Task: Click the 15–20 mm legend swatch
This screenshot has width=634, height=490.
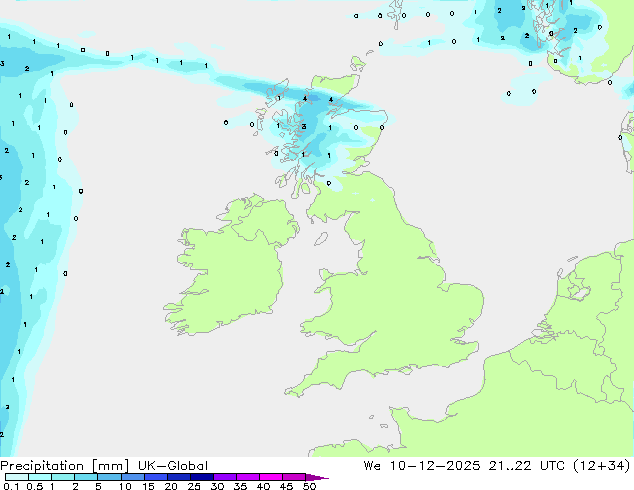Action: click(x=155, y=477)
